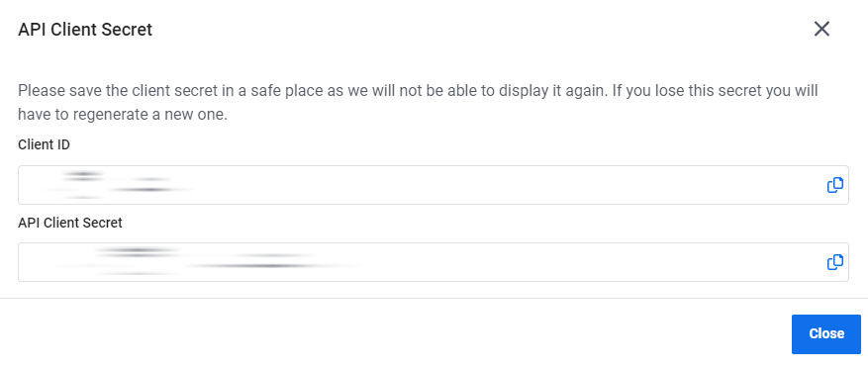This screenshot has width=868, height=369.
Task: Use the copy icon in the secret box
Action: click(x=834, y=262)
